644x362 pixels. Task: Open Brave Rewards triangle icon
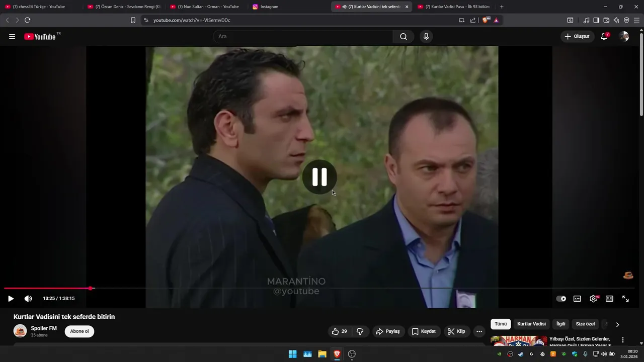[x=496, y=20]
